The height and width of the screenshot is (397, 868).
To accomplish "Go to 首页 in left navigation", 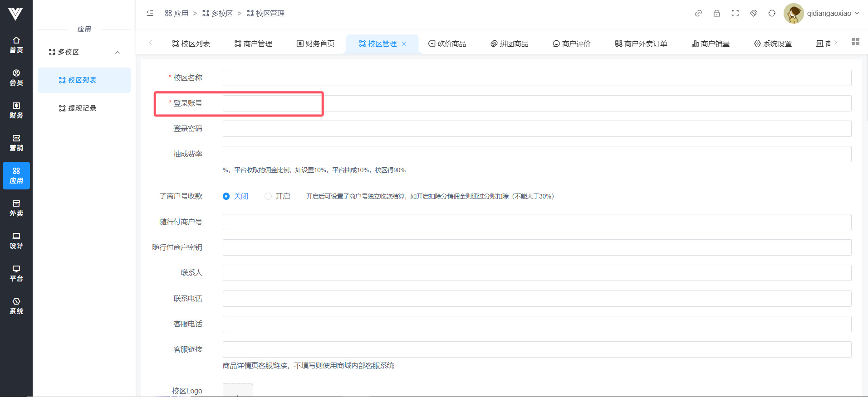I will pos(16,45).
